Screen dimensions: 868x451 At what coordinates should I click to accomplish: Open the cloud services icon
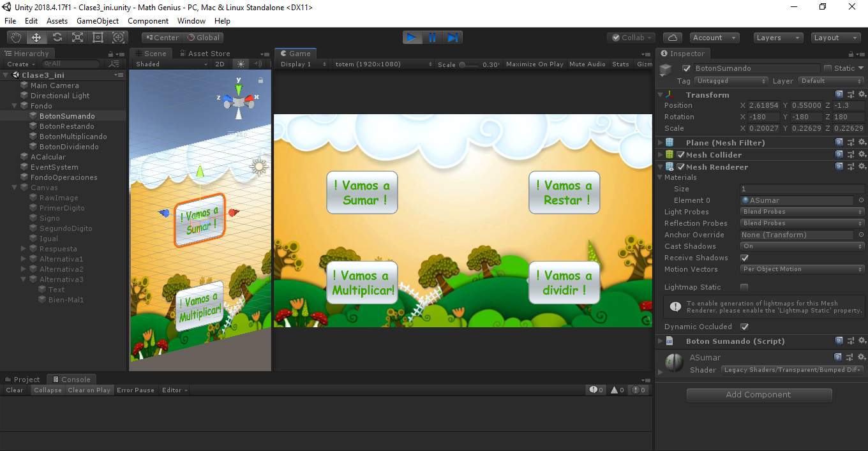672,38
